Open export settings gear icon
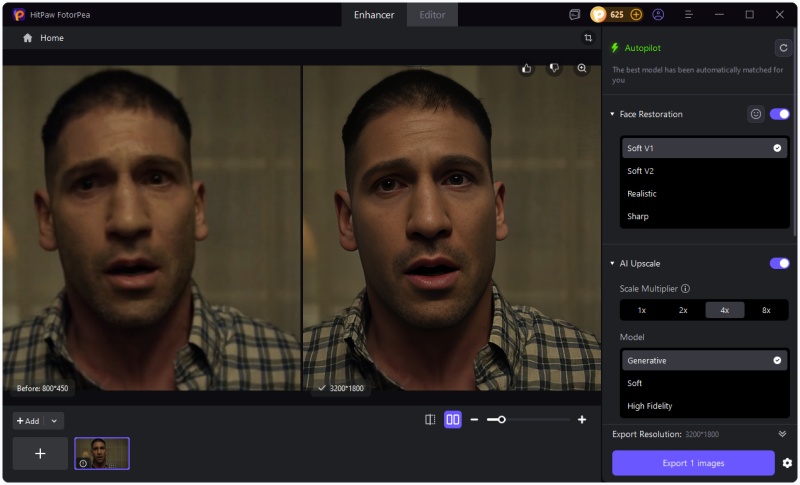This screenshot has width=800, height=485. 787,463
